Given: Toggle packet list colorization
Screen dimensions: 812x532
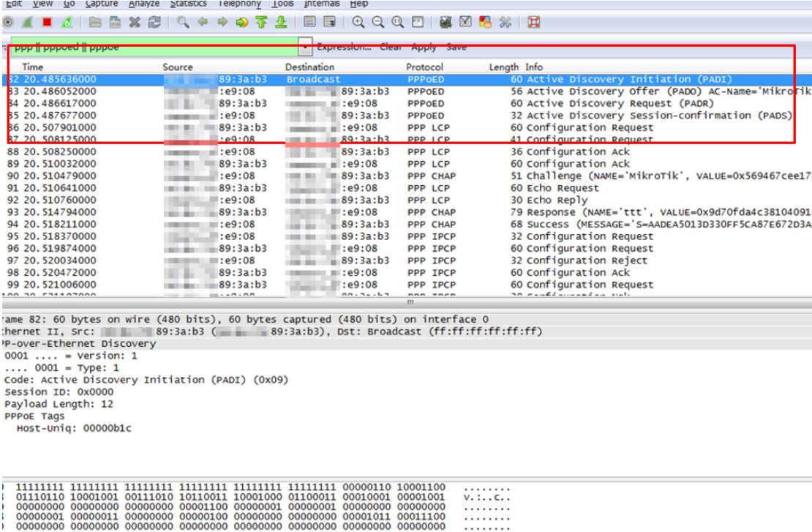Looking at the screenshot, I should point(309,22).
